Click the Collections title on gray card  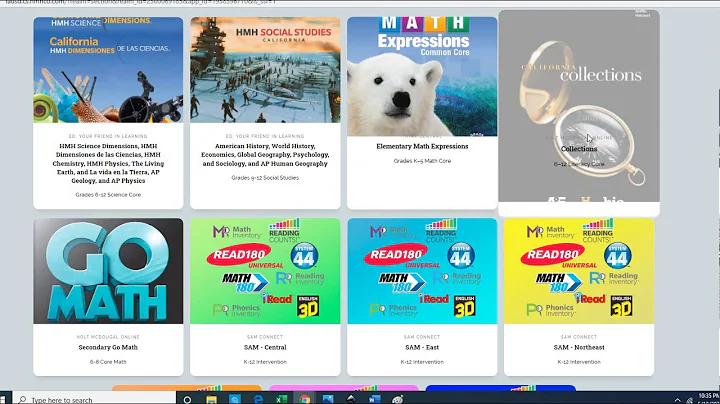pos(579,149)
